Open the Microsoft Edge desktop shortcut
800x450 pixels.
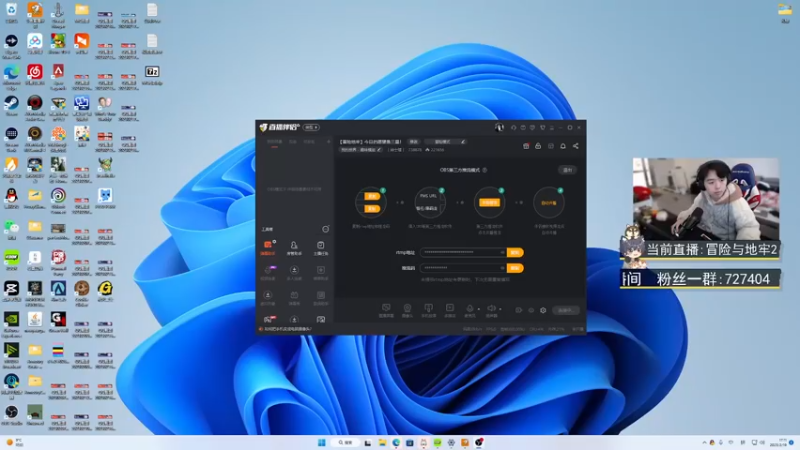[11, 76]
